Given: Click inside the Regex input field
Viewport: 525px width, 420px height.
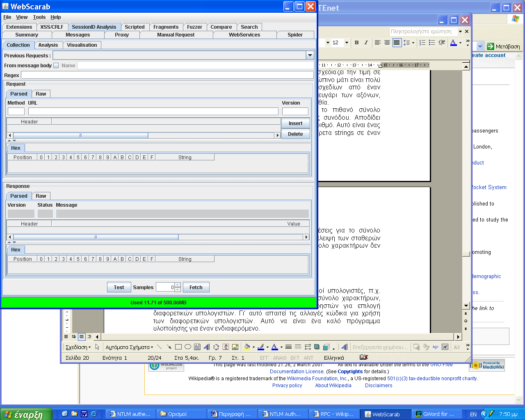Looking at the screenshot, I should (x=167, y=75).
